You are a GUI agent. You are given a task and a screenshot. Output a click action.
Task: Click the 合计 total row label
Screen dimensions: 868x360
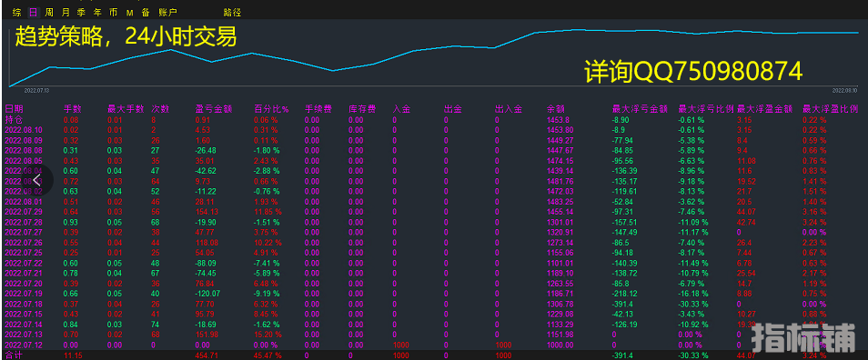(14, 355)
